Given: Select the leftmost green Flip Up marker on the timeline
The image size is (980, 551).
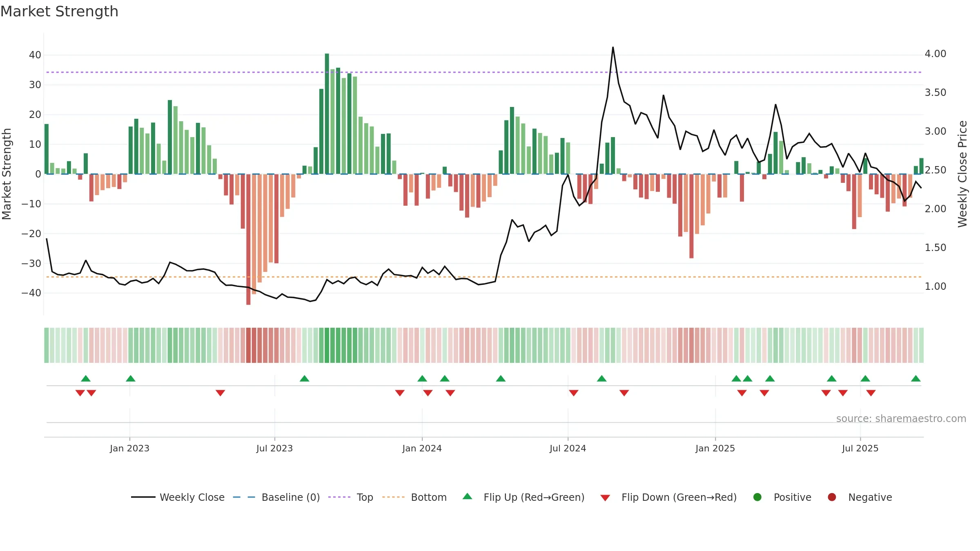Looking at the screenshot, I should pos(86,378).
